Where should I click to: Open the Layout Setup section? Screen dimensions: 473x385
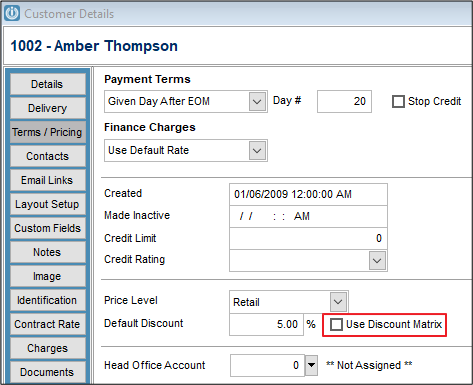coord(47,204)
